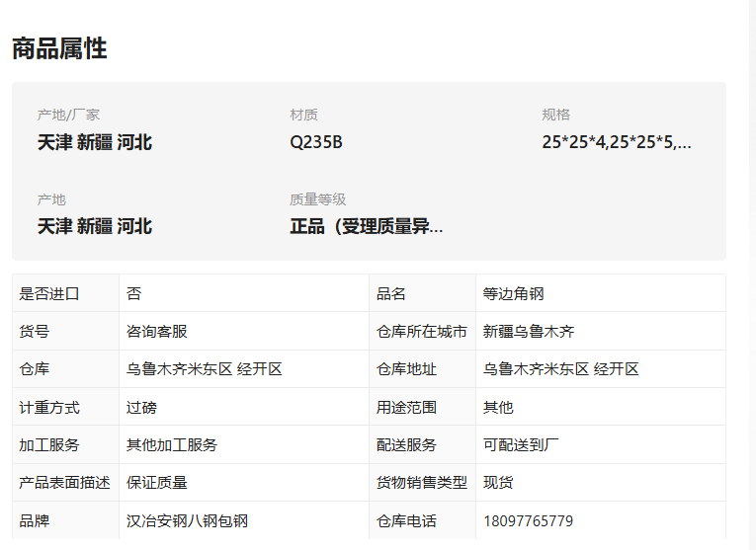Click the brand value 汉冶安钢八钢包钢
The width and height of the screenshot is (756, 550).
pyautogui.click(x=187, y=520)
